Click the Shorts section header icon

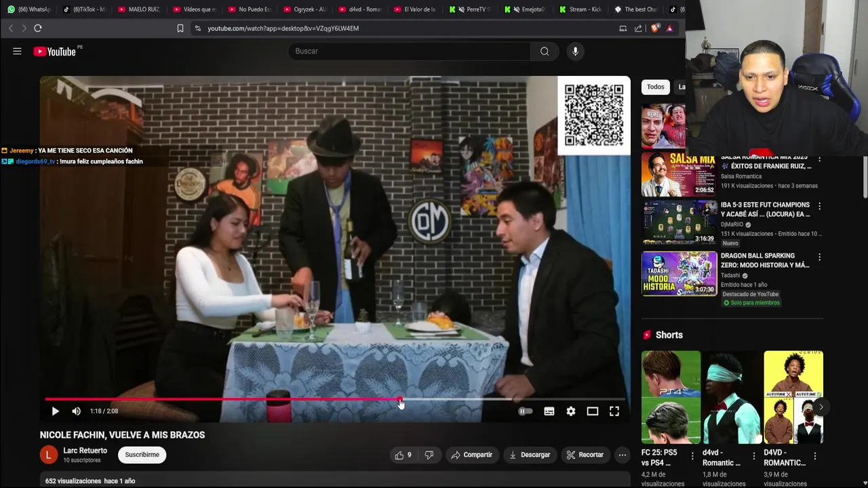[646, 335]
